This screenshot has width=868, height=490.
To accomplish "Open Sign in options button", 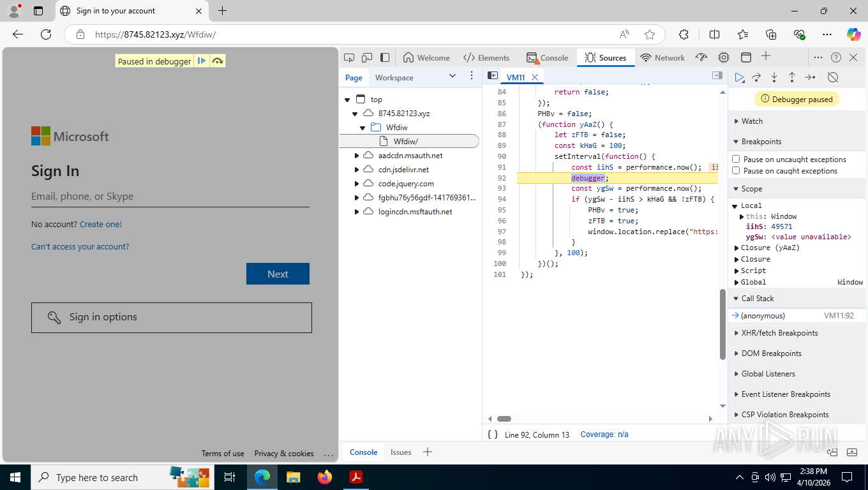I will [x=172, y=317].
